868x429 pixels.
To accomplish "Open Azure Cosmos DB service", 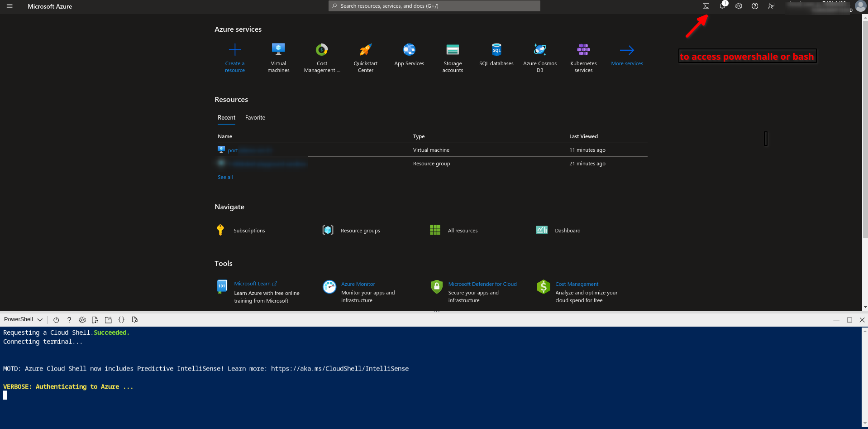I will click(540, 58).
